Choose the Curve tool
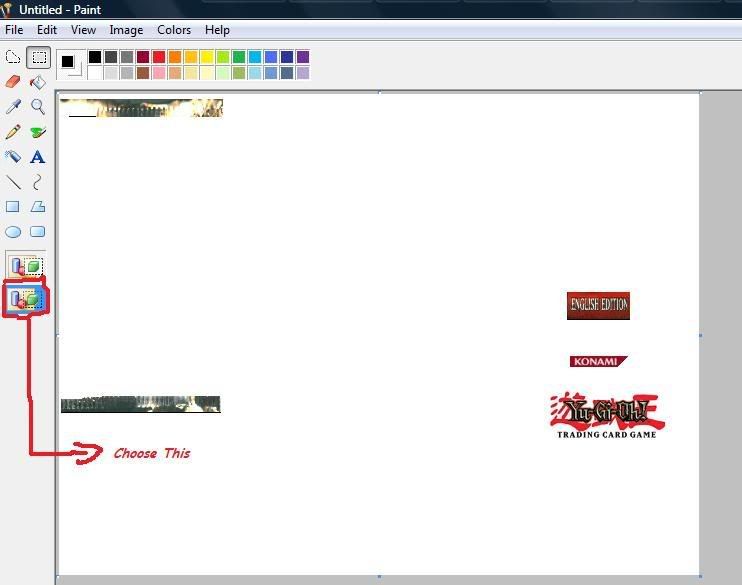The width and height of the screenshot is (742, 585). 38,182
